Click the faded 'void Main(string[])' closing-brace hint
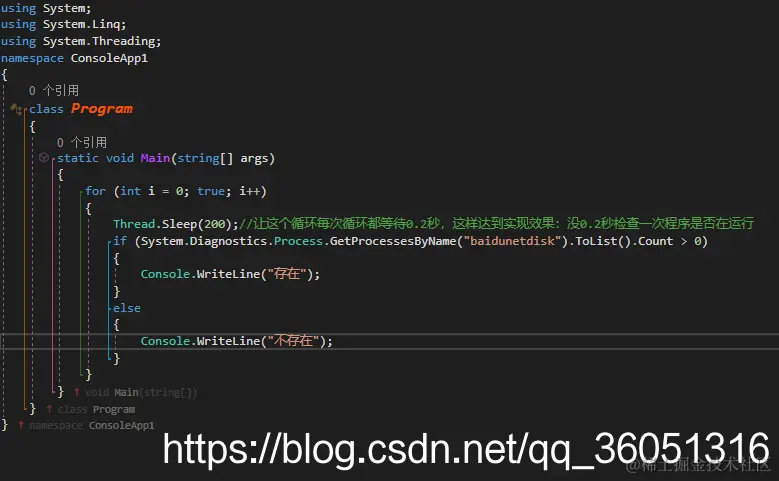 pos(141,393)
